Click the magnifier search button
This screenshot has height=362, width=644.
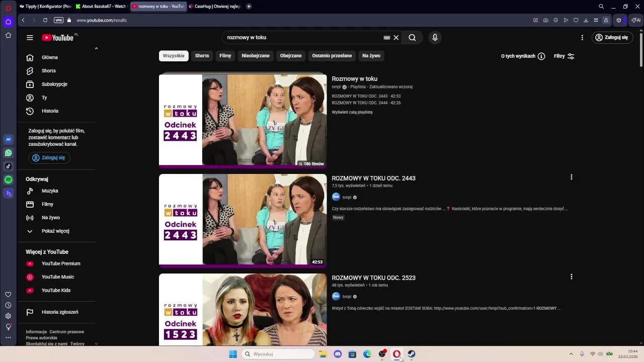coord(412,38)
